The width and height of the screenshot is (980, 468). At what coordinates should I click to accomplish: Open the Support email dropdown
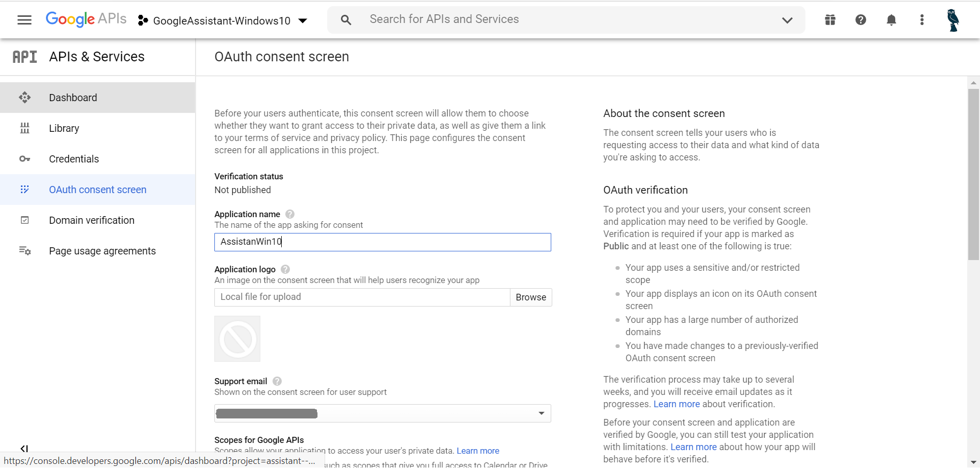pos(382,413)
